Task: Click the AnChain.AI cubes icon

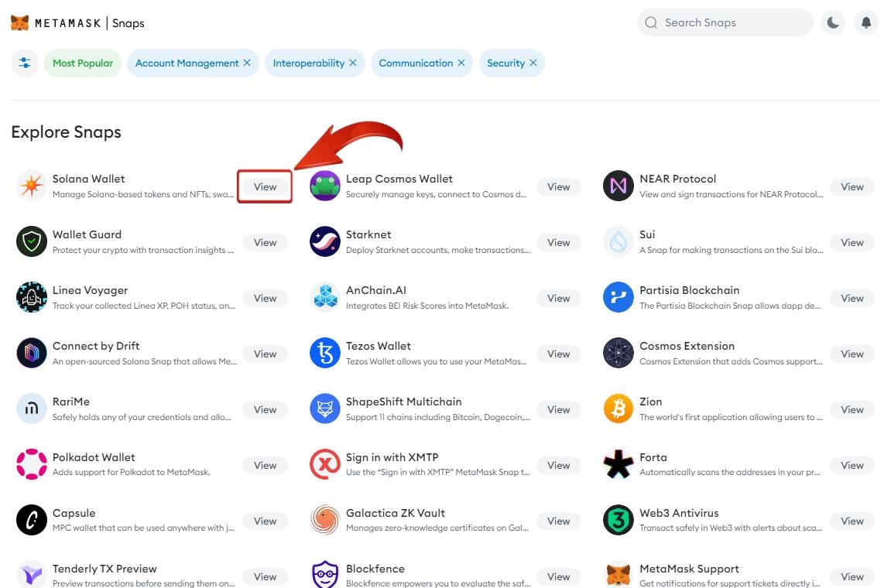Action: 325,297
